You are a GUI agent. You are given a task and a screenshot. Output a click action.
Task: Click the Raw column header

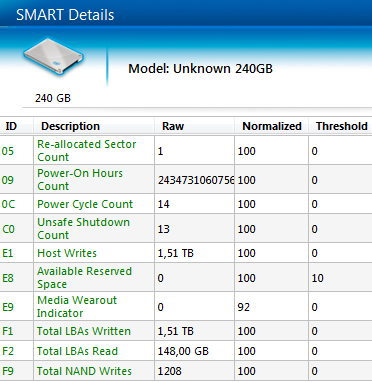173,126
